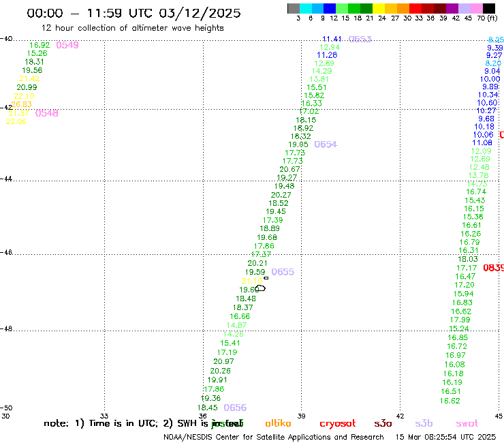
Task: Click the wave height value 26.83
Action: (x=22, y=104)
